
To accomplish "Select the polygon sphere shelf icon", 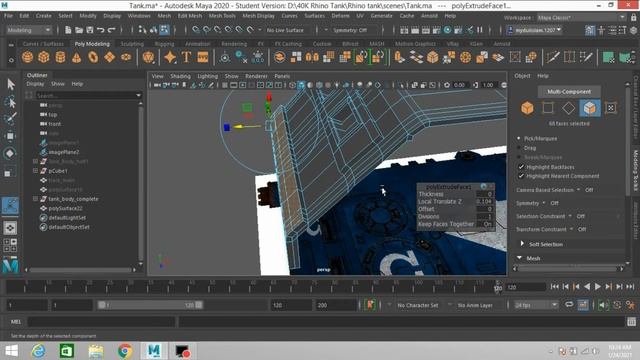I will click(27, 57).
